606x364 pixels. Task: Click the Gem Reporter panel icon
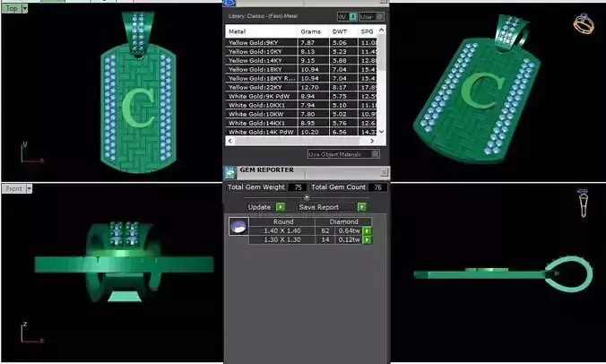pyautogui.click(x=230, y=173)
